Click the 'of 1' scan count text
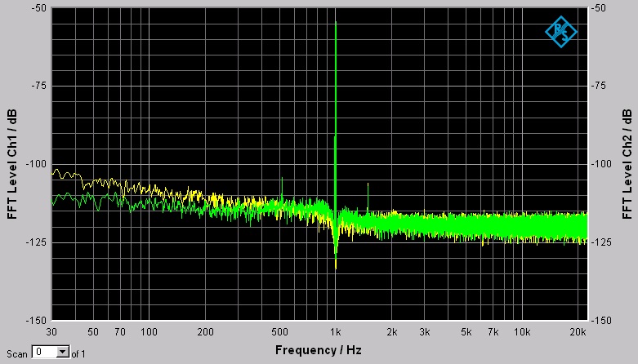This screenshot has width=638, height=364. click(x=78, y=353)
